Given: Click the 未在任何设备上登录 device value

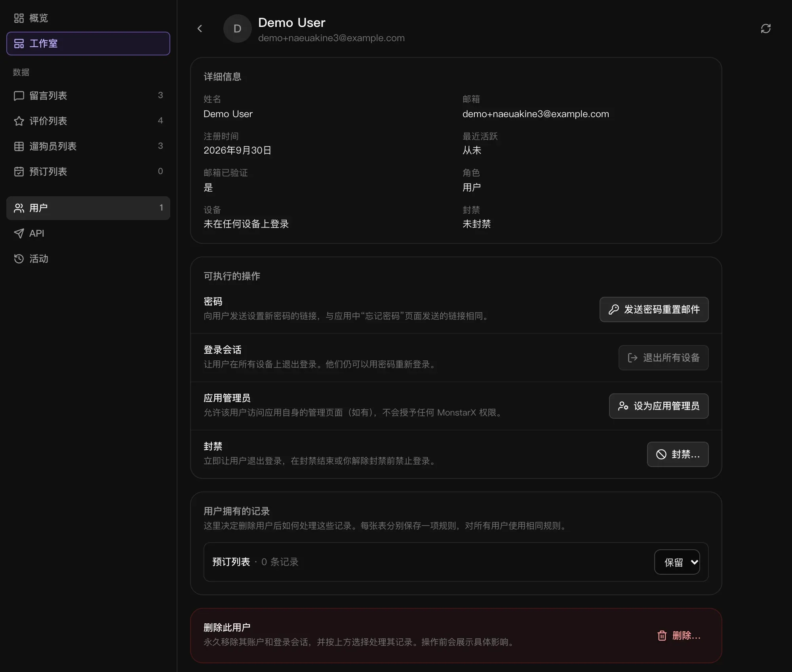Looking at the screenshot, I should 246,224.
